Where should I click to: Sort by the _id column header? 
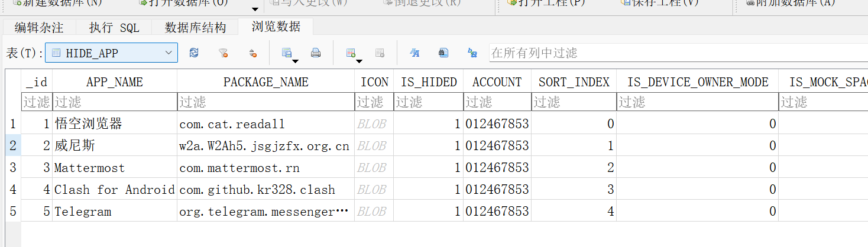click(37, 82)
